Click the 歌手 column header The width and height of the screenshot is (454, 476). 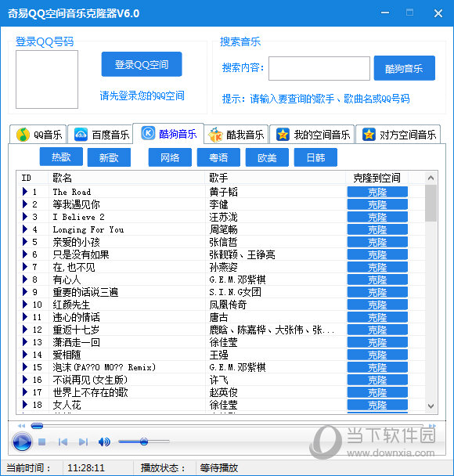pos(276,178)
